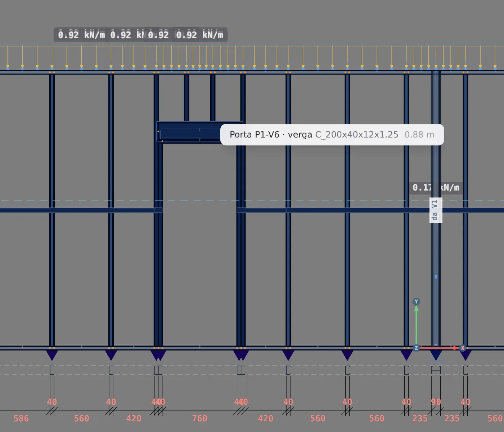The width and height of the screenshot is (504, 432).
Task: Select the door lintel beam above the opening
Action: coord(199,132)
